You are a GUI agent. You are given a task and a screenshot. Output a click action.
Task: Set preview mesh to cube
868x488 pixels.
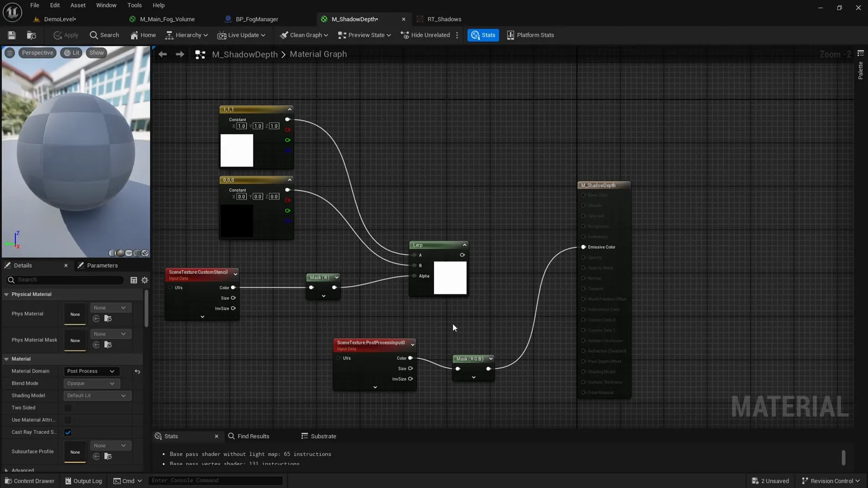137,253
